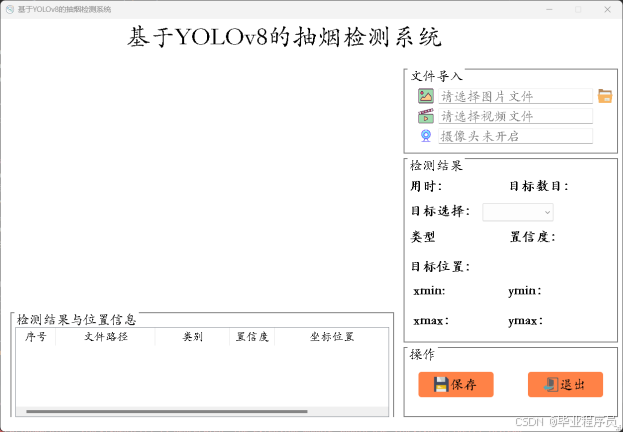Maximize the detection system window

(x=578, y=10)
